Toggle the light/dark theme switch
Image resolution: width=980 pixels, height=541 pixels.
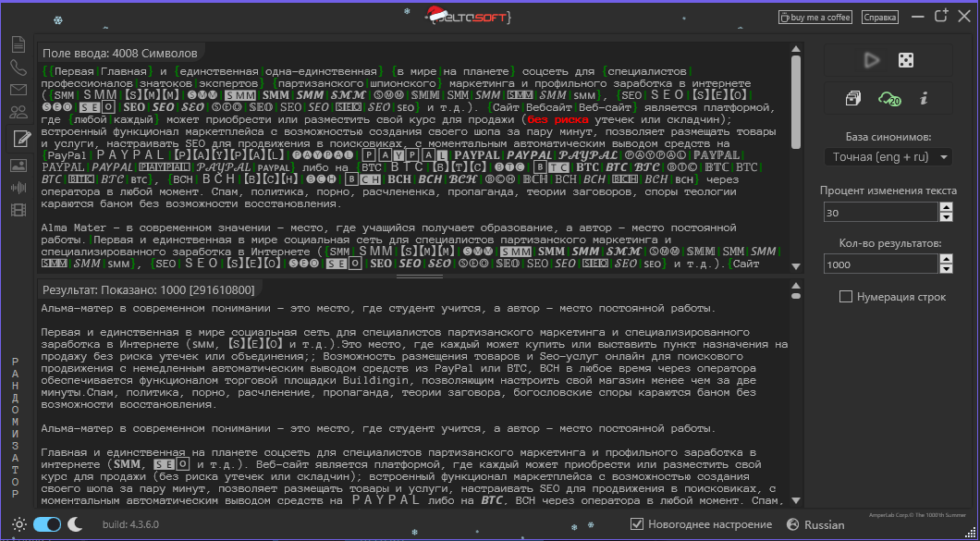pyautogui.click(x=46, y=524)
